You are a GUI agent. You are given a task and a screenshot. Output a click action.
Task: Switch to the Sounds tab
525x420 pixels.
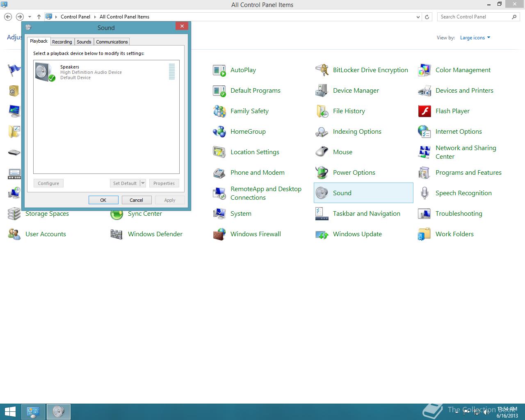[84, 42]
